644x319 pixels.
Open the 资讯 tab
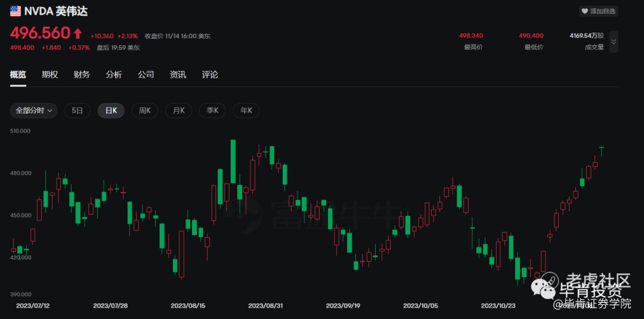178,75
